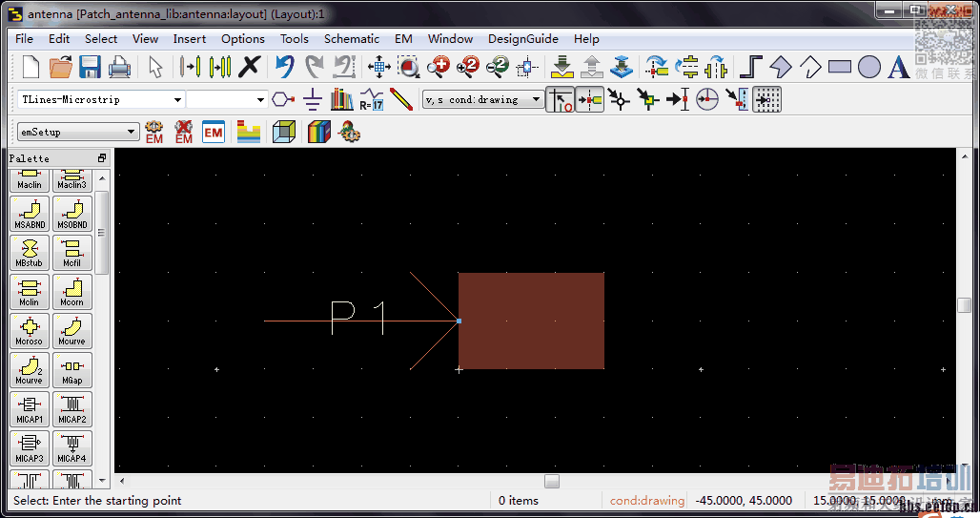Screen dimensions: 980x518
Task: Toggle vertex snap mode
Action: pyautogui.click(x=619, y=99)
